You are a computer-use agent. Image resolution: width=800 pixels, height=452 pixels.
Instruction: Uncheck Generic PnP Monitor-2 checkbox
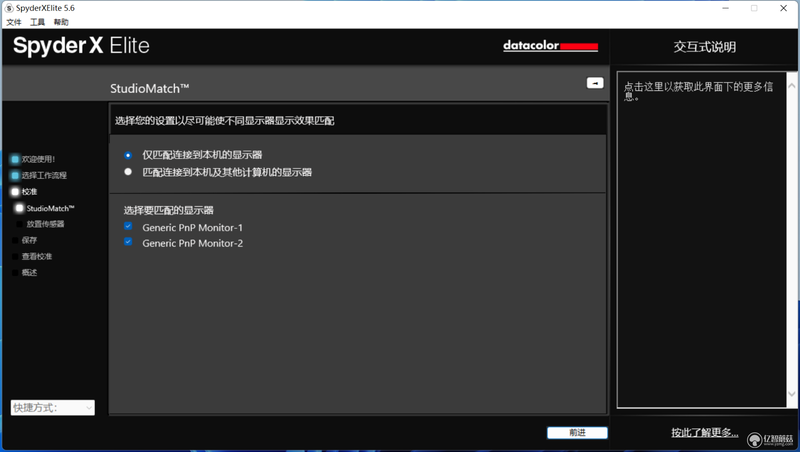[x=128, y=242]
